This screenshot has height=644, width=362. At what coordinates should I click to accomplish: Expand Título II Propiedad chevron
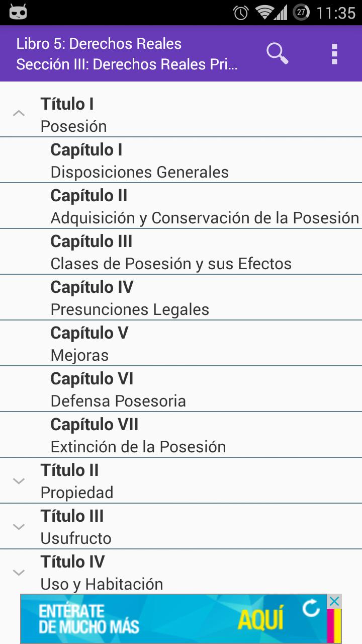[19, 480]
